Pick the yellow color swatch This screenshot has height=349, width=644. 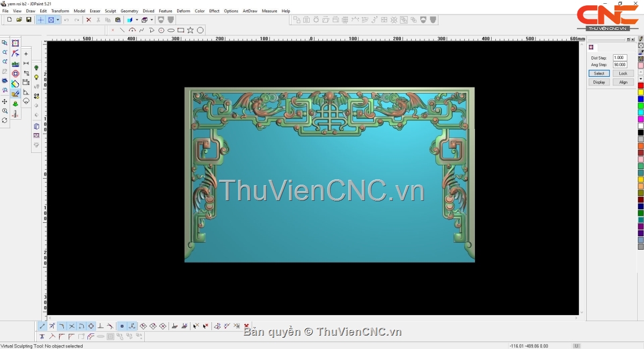[x=641, y=92]
